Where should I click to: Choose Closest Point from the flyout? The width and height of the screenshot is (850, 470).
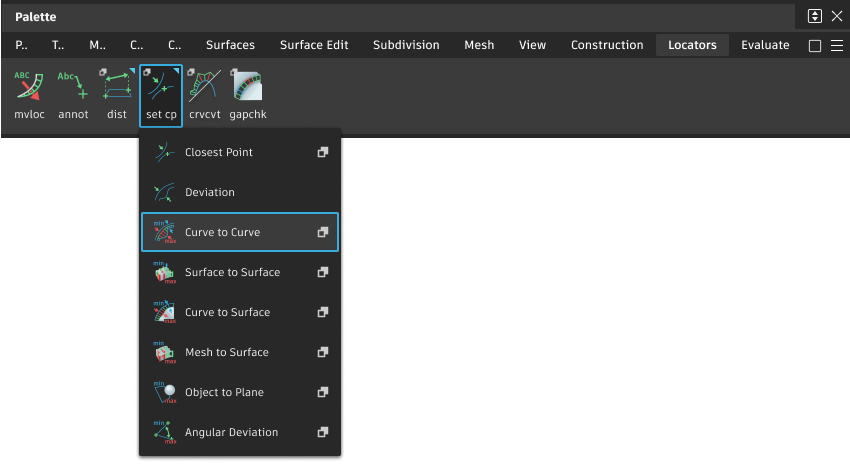click(219, 152)
